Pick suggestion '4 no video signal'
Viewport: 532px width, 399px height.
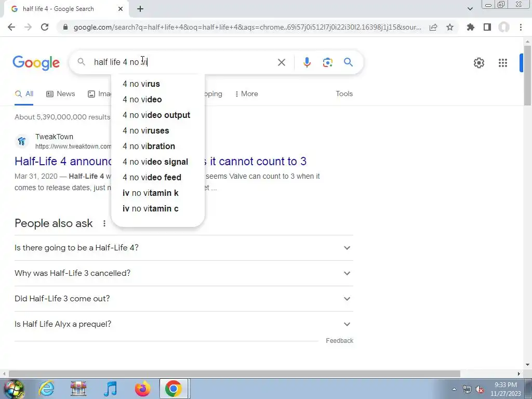[158, 162]
